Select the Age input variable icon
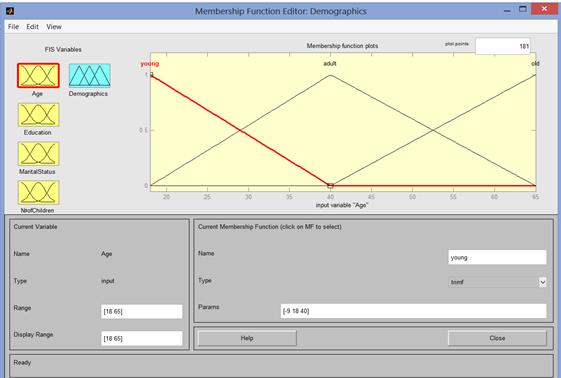The height and width of the screenshot is (378, 561). click(38, 75)
